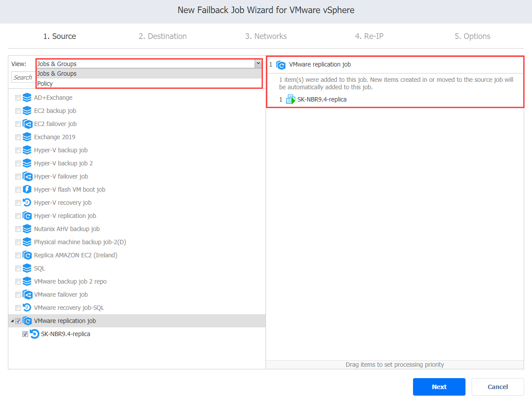The width and height of the screenshot is (532, 400).
Task: Click the Hyper-V flash VM boot job icon
Action: tap(27, 189)
